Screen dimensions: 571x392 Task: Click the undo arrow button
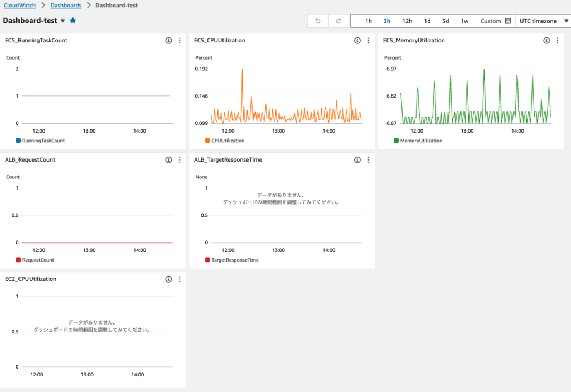click(x=318, y=21)
